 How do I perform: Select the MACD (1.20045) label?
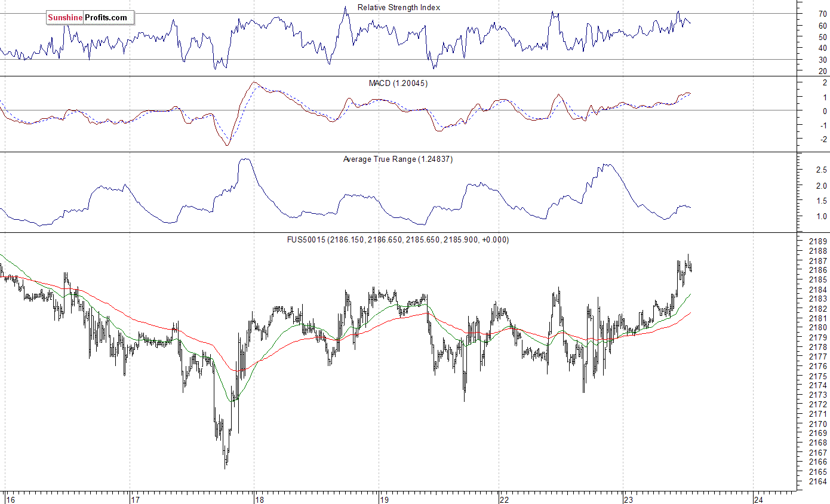coord(398,83)
